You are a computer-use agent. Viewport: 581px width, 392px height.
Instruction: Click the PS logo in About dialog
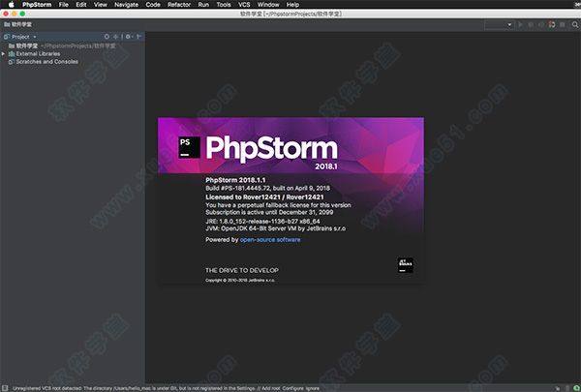(190, 147)
